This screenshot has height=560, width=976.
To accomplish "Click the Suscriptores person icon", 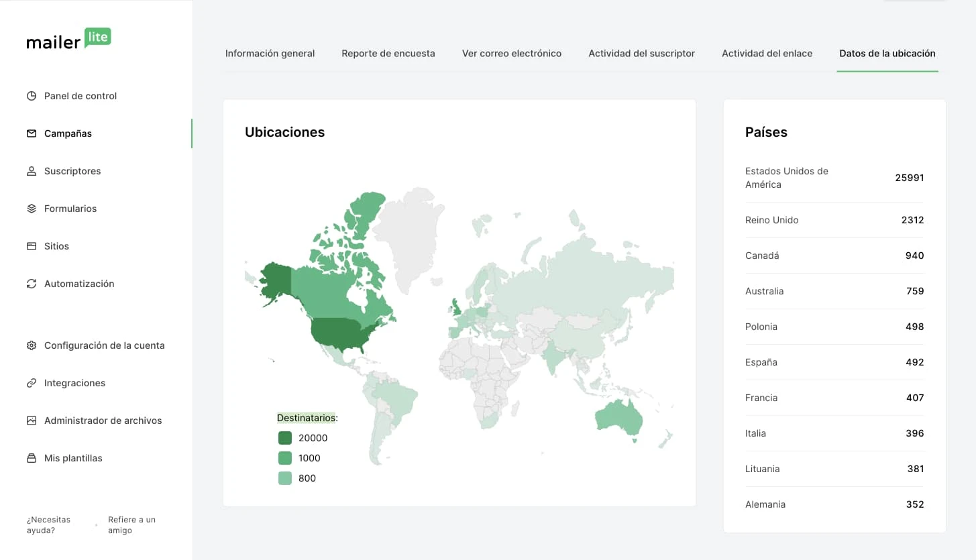I will click(32, 171).
